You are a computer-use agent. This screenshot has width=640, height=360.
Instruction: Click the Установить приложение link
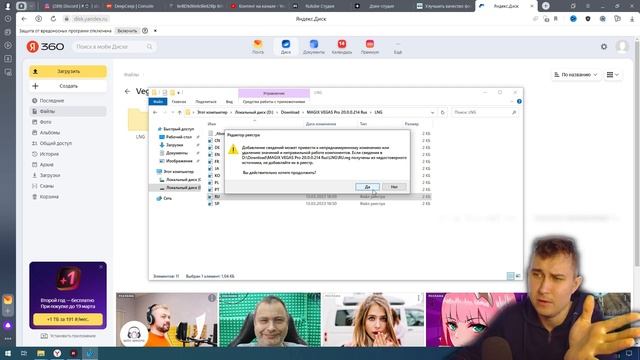(x=68, y=336)
